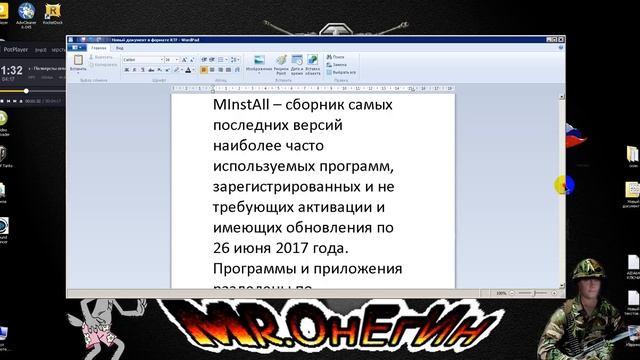Switch to the Вид ribbon tab
640x360 pixels.
[x=119, y=48]
